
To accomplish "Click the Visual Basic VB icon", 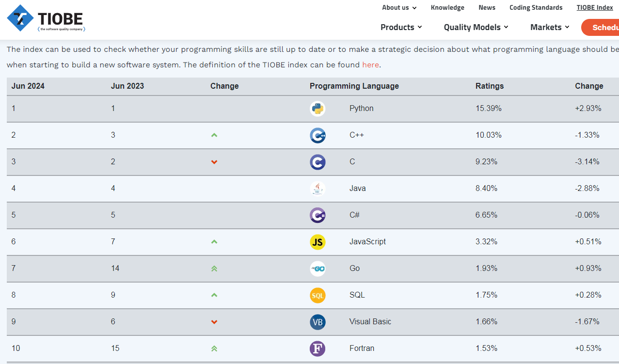I will coord(317,322).
